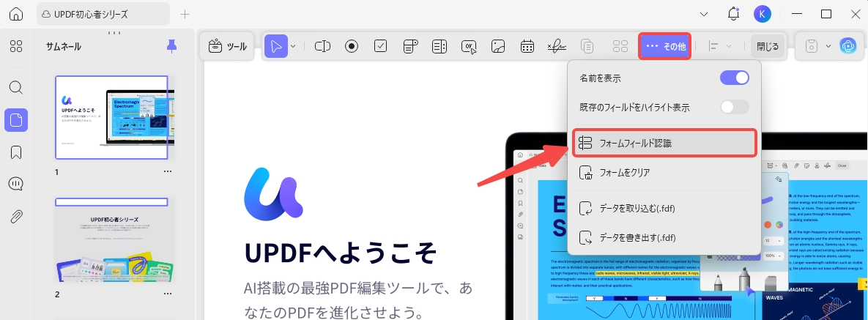
Task: Open a new tab with plus
Action: 185,15
